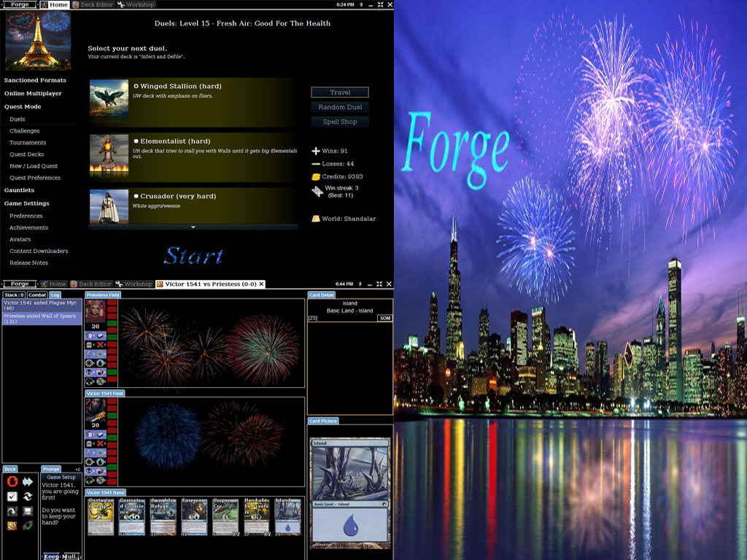Click the wavy arrows icon in Dock
The width and height of the screenshot is (747, 560).
point(28,497)
